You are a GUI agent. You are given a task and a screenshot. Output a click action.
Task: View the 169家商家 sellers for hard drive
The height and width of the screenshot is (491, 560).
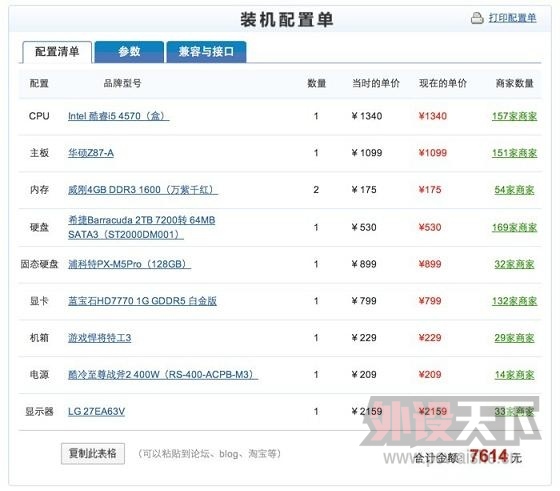pos(514,227)
